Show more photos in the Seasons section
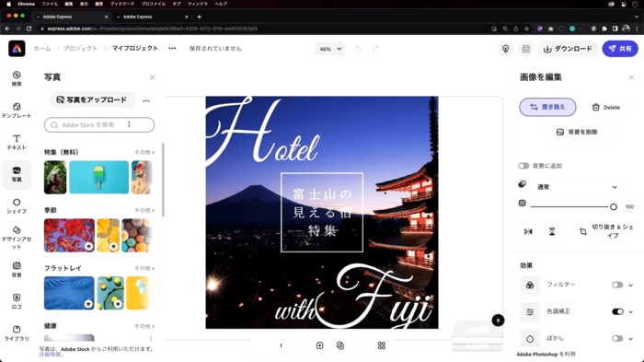The image size is (644, 362). click(144, 210)
